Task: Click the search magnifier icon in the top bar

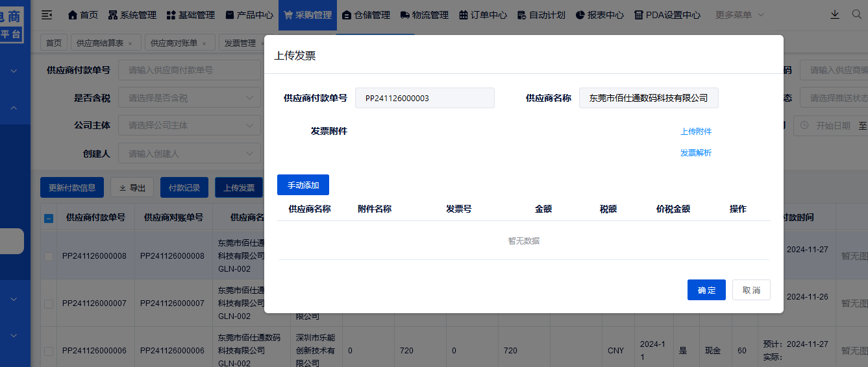Action: pyautogui.click(x=856, y=15)
